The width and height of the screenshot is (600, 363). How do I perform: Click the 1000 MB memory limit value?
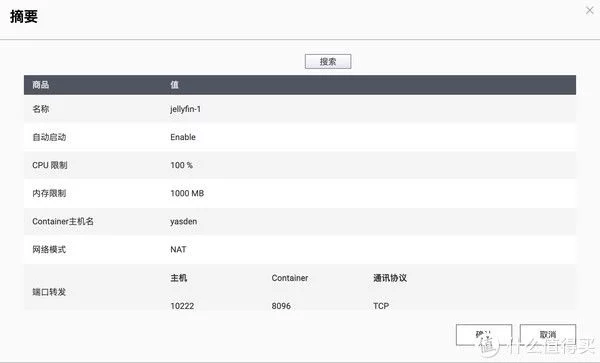coord(187,193)
